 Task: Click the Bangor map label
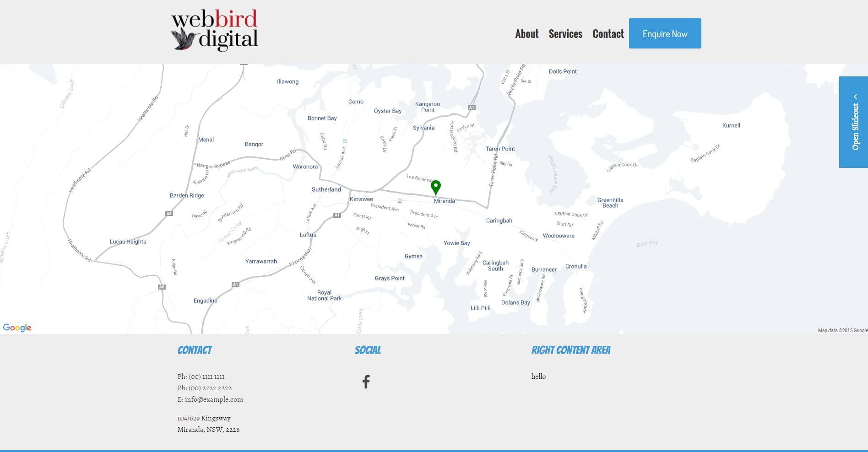pos(254,144)
